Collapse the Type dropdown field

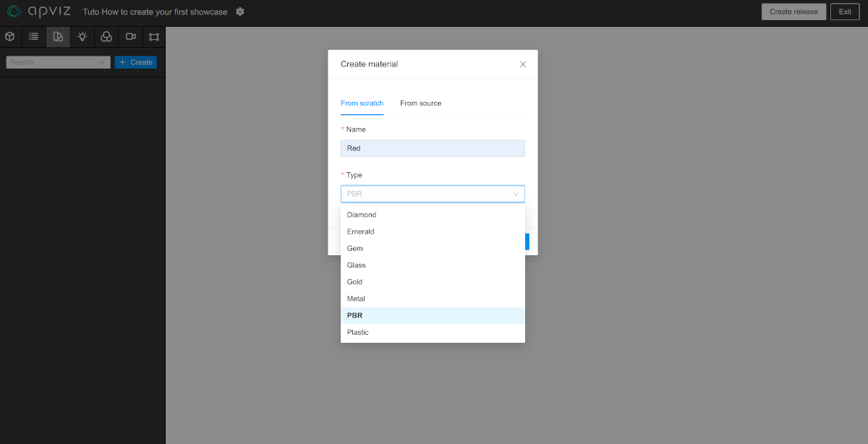tap(432, 194)
